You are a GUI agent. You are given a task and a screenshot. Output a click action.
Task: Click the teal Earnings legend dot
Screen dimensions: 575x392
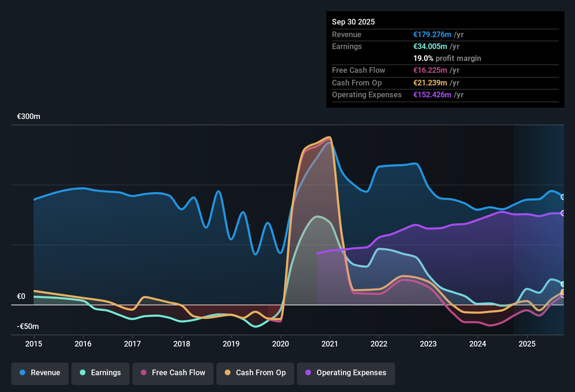(x=83, y=372)
